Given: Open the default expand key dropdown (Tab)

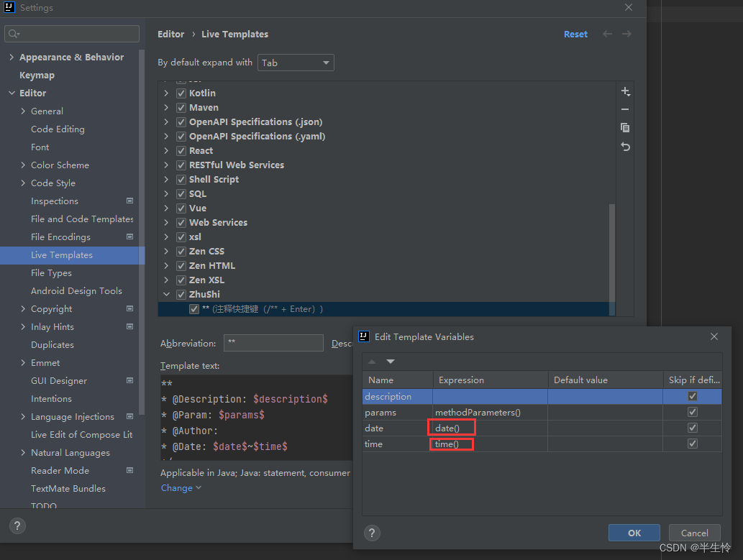Looking at the screenshot, I should point(296,63).
